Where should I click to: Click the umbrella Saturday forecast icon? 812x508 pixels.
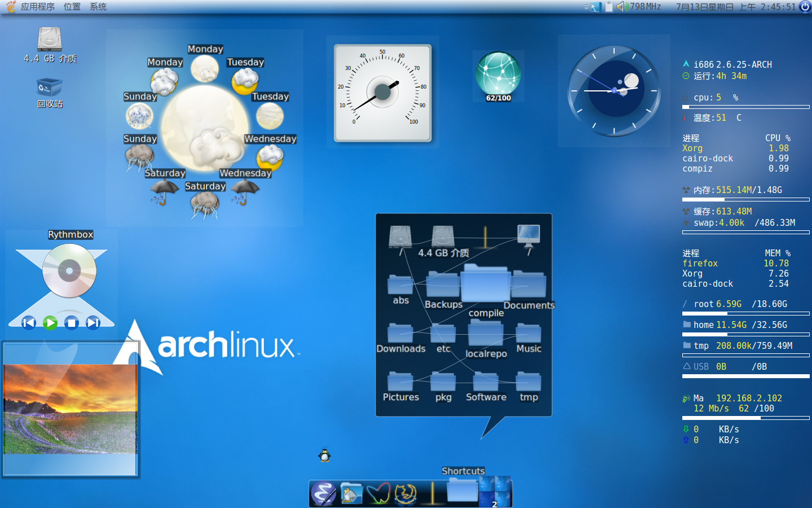165,192
